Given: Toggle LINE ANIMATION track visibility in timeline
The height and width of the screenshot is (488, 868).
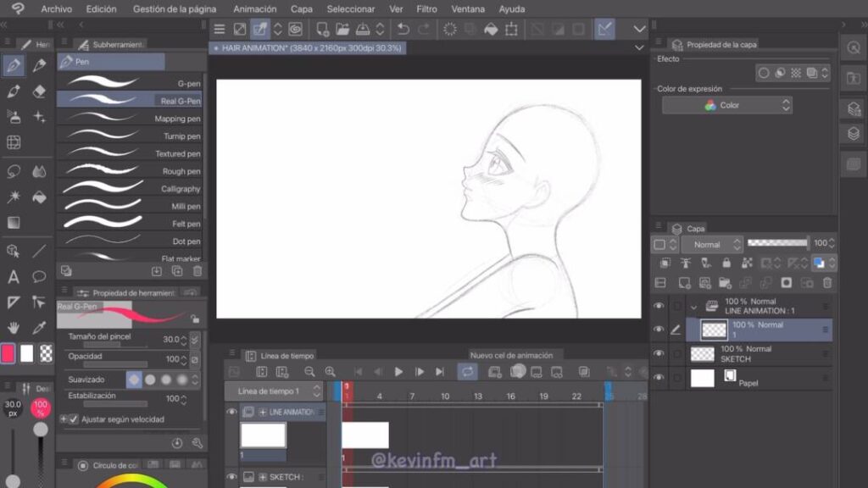Looking at the screenshot, I should coord(232,412).
